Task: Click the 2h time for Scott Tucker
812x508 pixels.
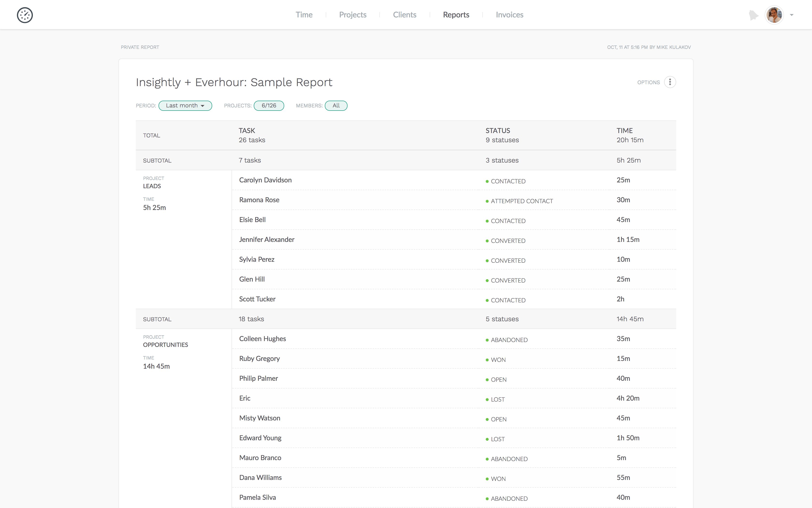Action: (620, 299)
